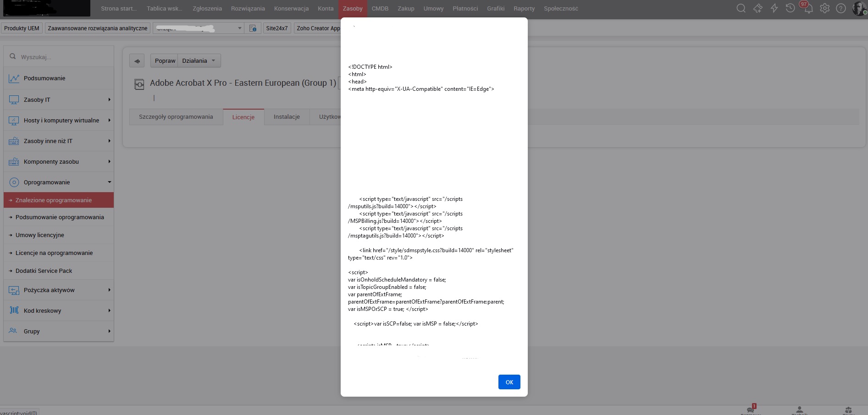
Task: Click the Zasoby IT monitor icon
Action: 14,100
